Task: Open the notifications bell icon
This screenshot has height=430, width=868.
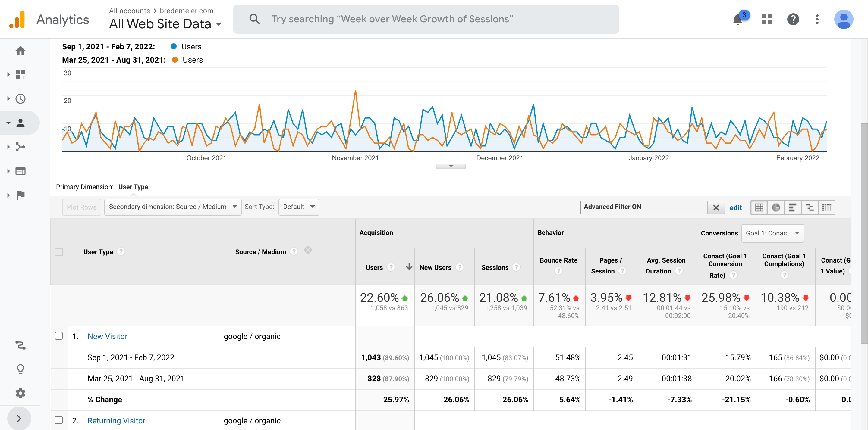Action: (737, 20)
